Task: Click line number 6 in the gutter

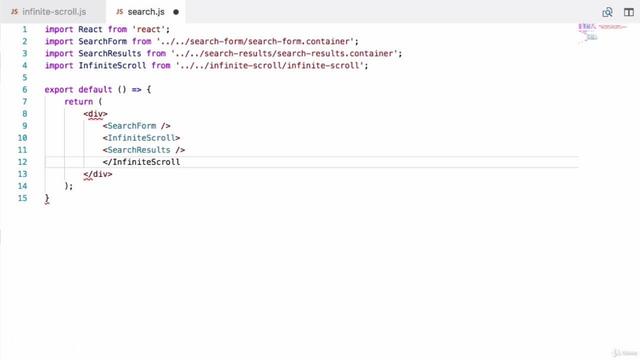Action: click(24, 89)
